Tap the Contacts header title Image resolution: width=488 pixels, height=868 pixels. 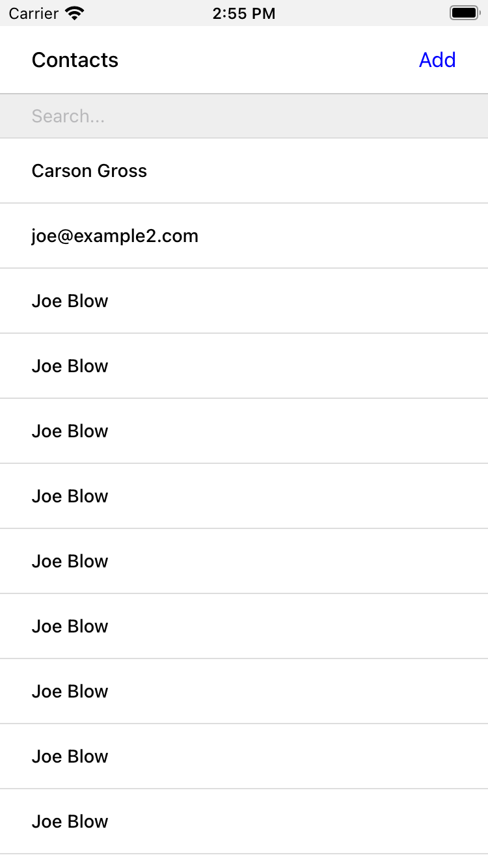click(x=75, y=60)
